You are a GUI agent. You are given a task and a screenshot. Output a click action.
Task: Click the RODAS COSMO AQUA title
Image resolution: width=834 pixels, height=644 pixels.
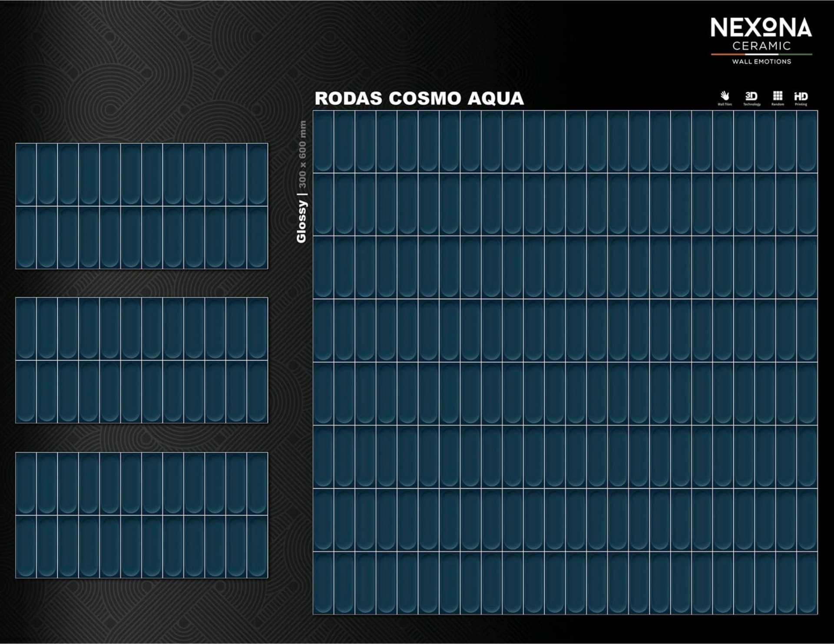(419, 99)
